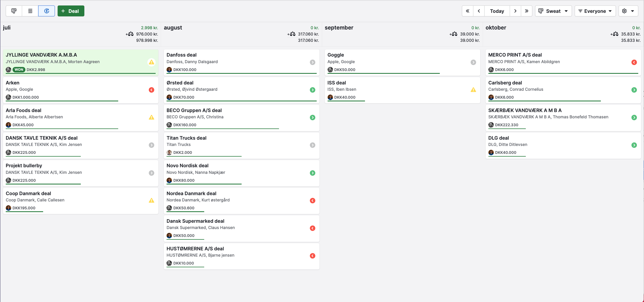Click the warning triangle on ISS deal
Viewport: 644px width, 302px height.
[473, 90]
